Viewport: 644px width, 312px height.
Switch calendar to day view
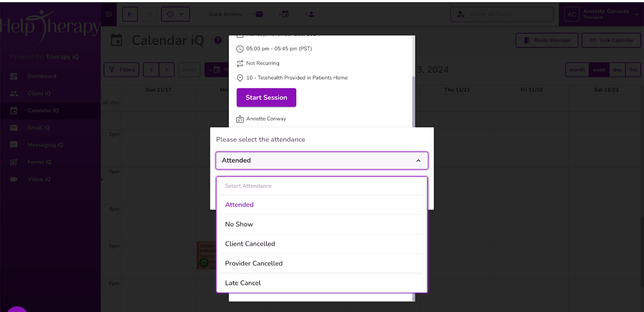pyautogui.click(x=617, y=70)
